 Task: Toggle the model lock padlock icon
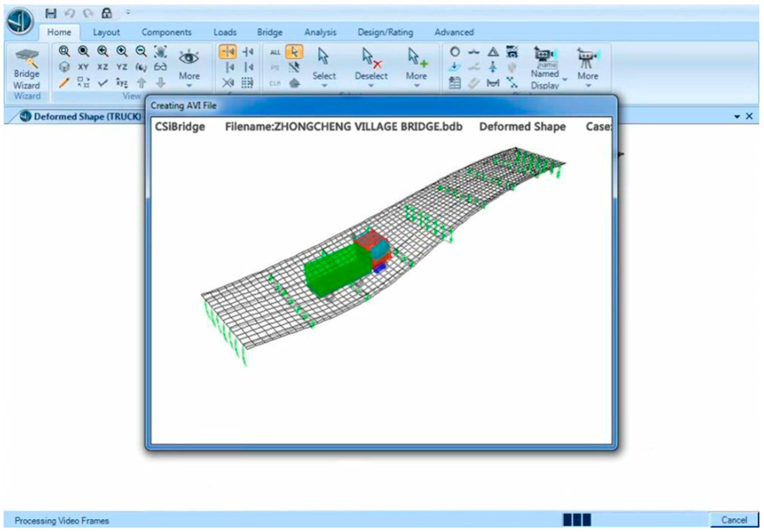point(106,13)
